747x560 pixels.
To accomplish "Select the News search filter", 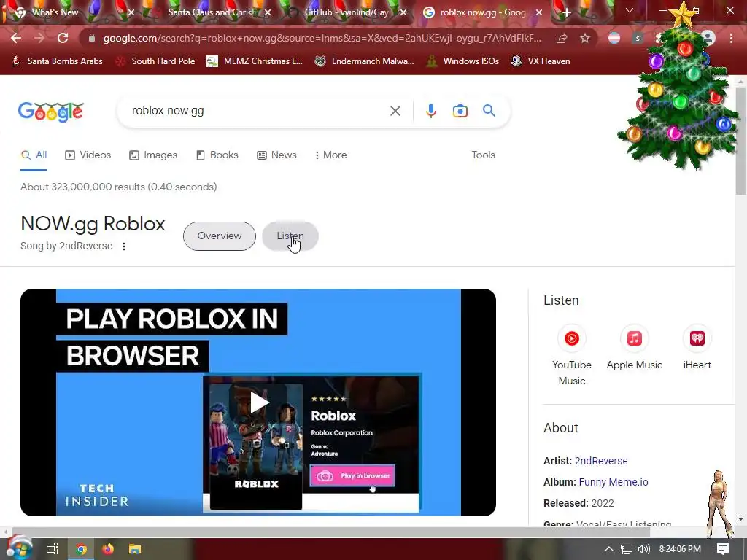I will click(x=276, y=155).
